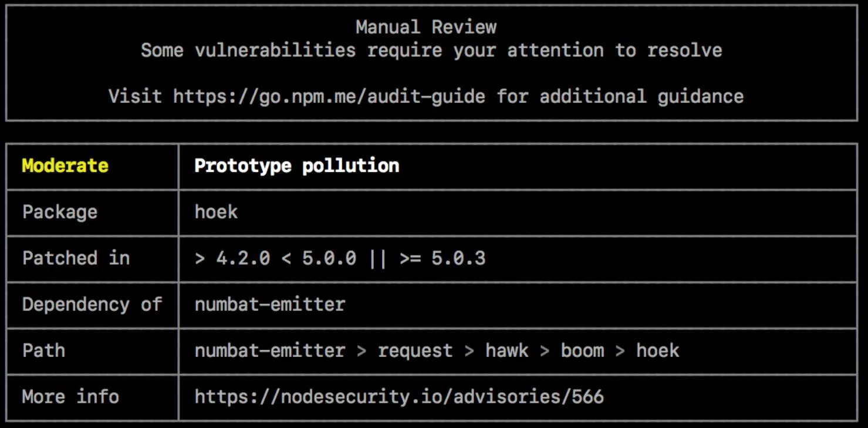Open the nodesecurity.io advisories/566 link

[x=399, y=397]
